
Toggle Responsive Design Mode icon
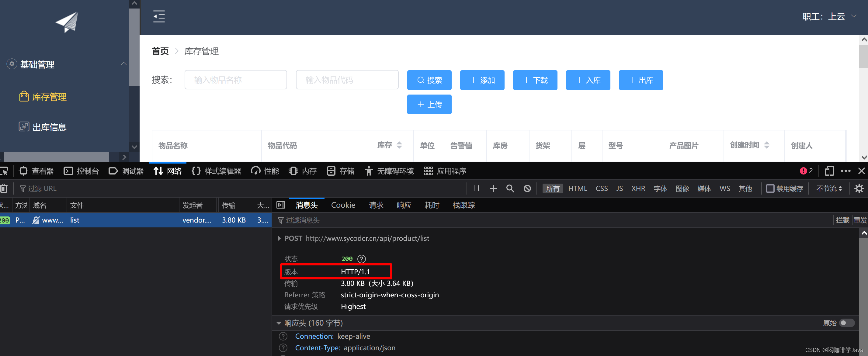pyautogui.click(x=829, y=171)
